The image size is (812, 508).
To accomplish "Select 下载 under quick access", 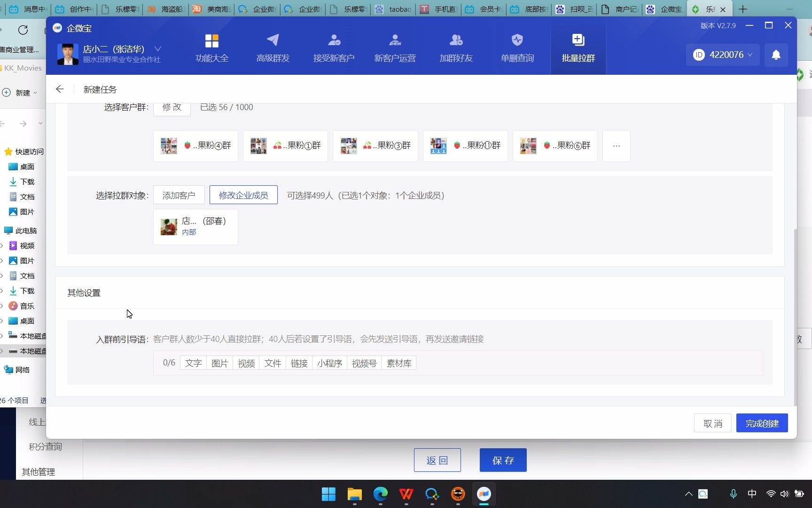I will [22, 182].
